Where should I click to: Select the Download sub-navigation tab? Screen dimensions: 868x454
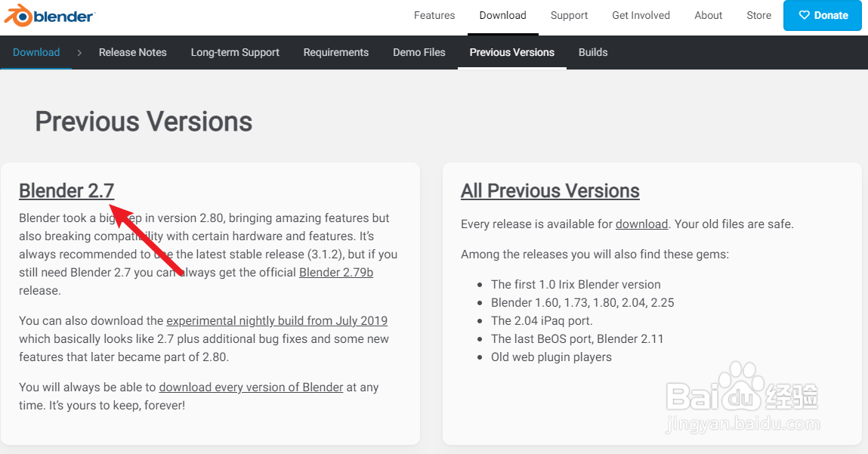(x=36, y=53)
